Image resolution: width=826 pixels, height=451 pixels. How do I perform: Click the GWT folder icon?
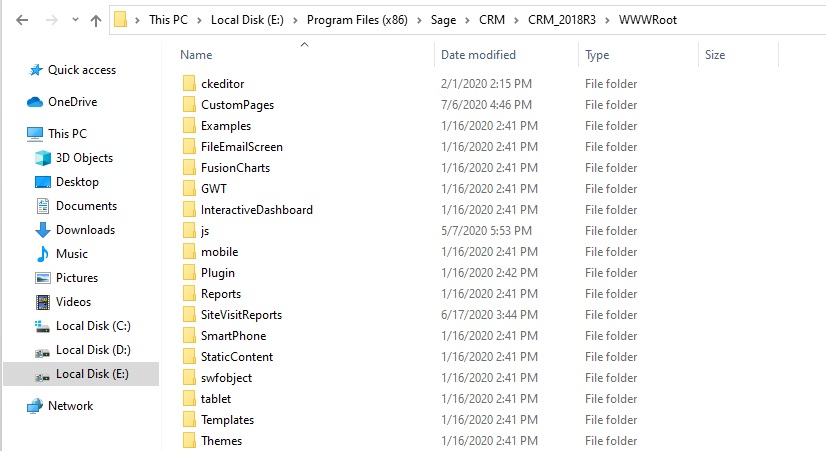pos(189,189)
